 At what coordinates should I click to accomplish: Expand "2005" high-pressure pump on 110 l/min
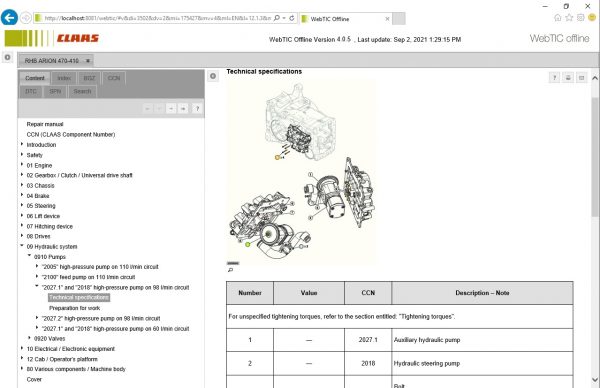(37, 266)
